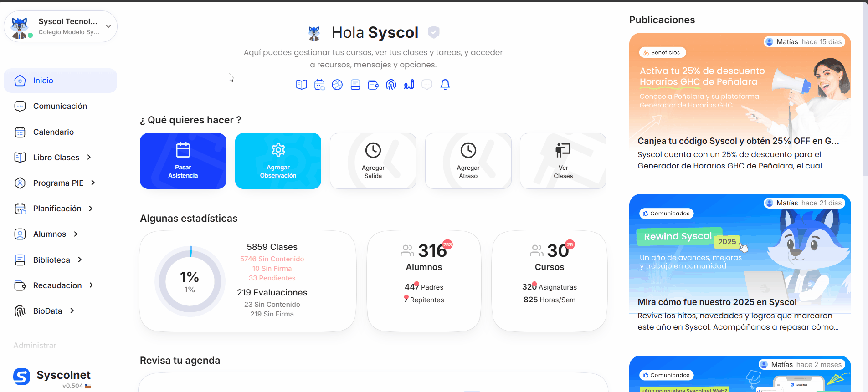
Task: Click the Pasar Asistencia button
Action: click(183, 161)
